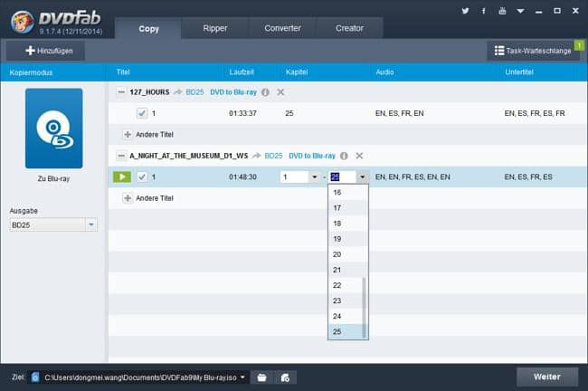Click ISO image output icon
588x391 pixels.
(x=283, y=377)
